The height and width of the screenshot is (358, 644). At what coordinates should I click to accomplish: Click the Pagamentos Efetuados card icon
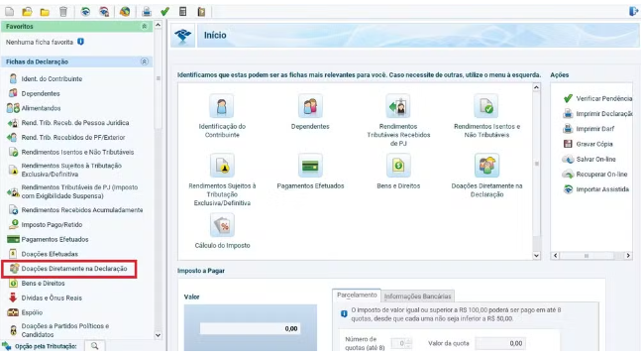pos(310,166)
